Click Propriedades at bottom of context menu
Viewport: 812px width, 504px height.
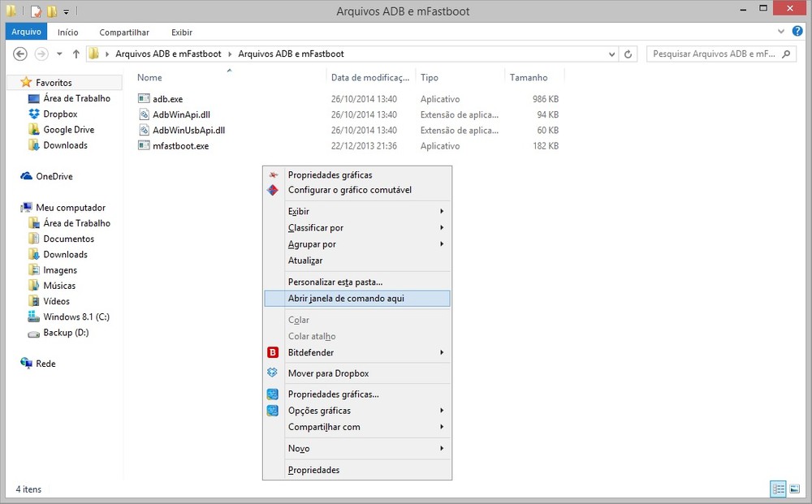point(313,470)
